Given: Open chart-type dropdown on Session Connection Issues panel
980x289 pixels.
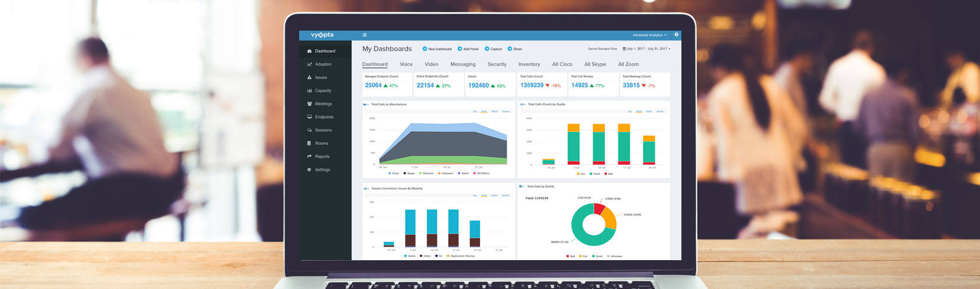Looking at the screenshot, I should [366, 188].
